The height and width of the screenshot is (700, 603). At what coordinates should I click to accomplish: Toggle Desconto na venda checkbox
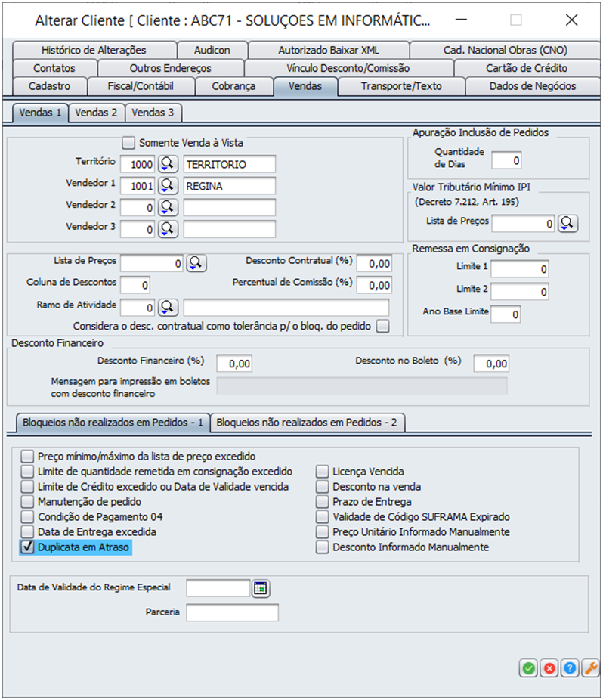[323, 487]
